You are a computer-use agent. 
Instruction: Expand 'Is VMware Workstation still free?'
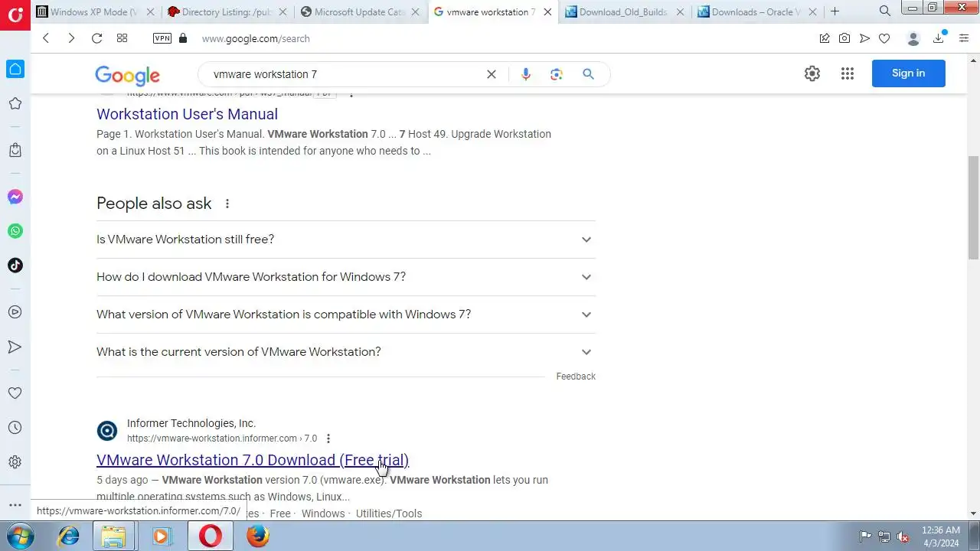pos(346,240)
